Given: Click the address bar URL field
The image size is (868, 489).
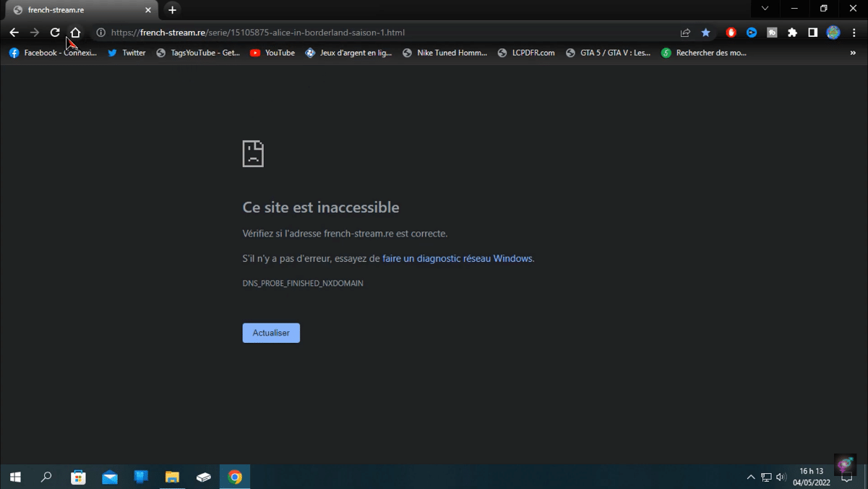Looking at the screenshot, I should [x=361, y=33].
